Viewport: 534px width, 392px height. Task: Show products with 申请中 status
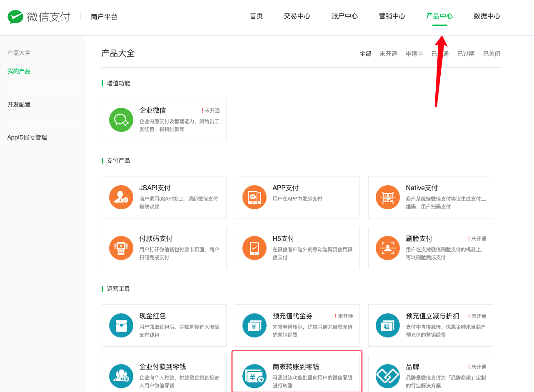(x=414, y=54)
